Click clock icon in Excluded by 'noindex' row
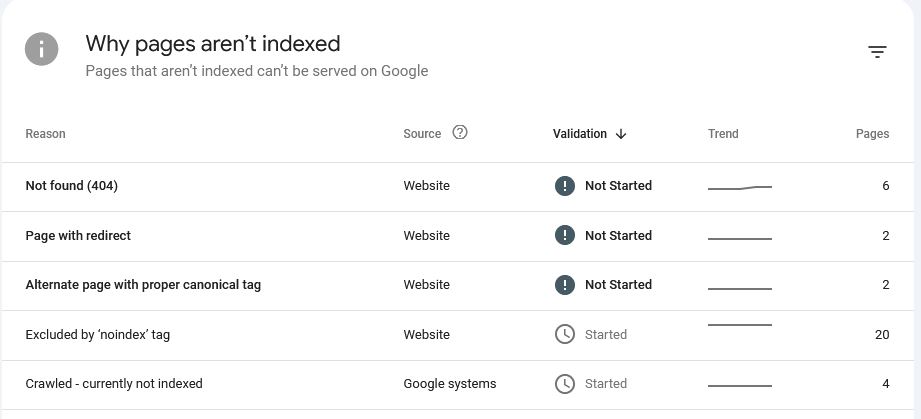Viewport: 921px width, 419px height. [564, 334]
